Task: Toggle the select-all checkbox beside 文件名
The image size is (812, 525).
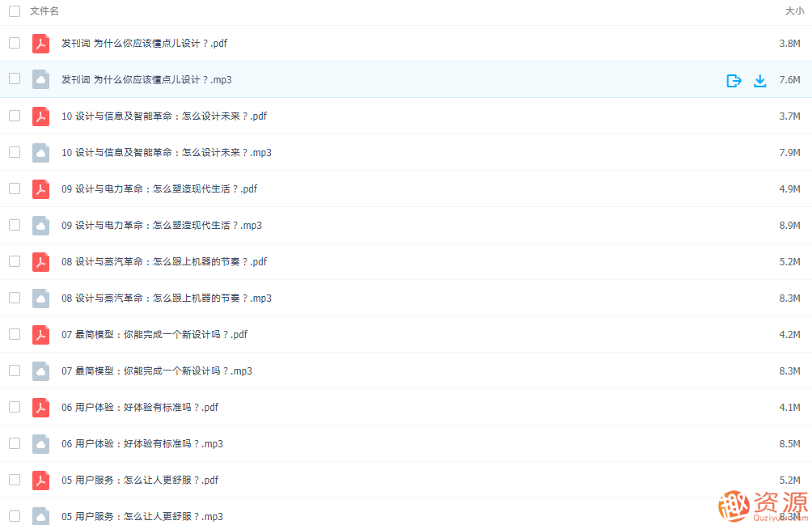Action: [x=15, y=11]
